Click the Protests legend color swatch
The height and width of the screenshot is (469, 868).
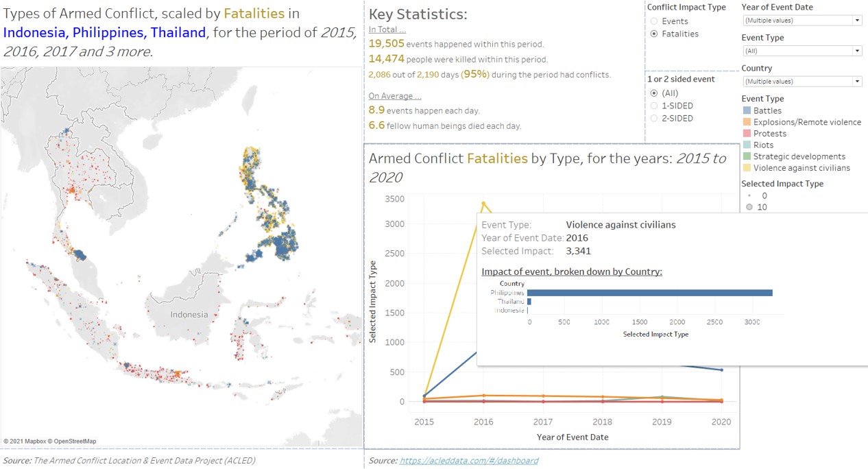pyautogui.click(x=747, y=134)
